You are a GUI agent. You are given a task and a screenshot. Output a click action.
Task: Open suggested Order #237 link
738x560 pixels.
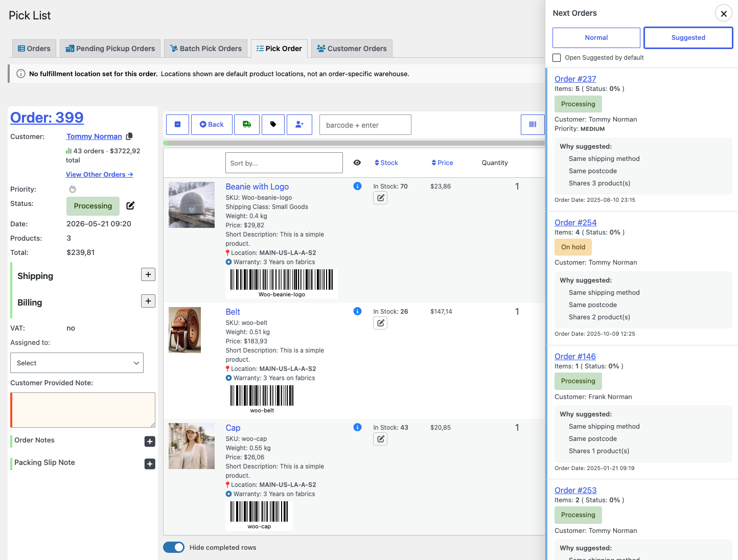tap(575, 79)
